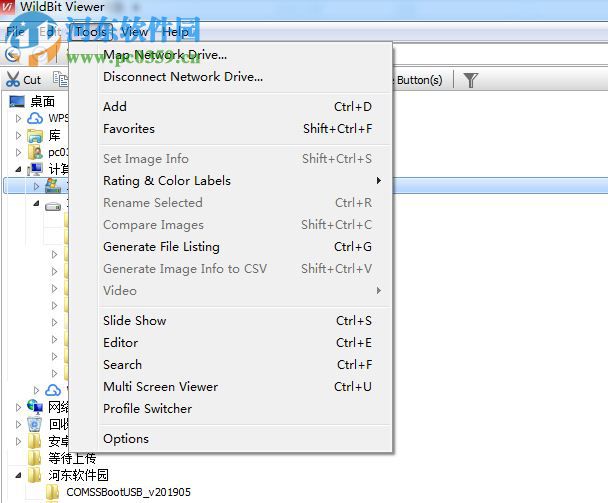Open the View menu
608x503 pixels.
pos(134,32)
